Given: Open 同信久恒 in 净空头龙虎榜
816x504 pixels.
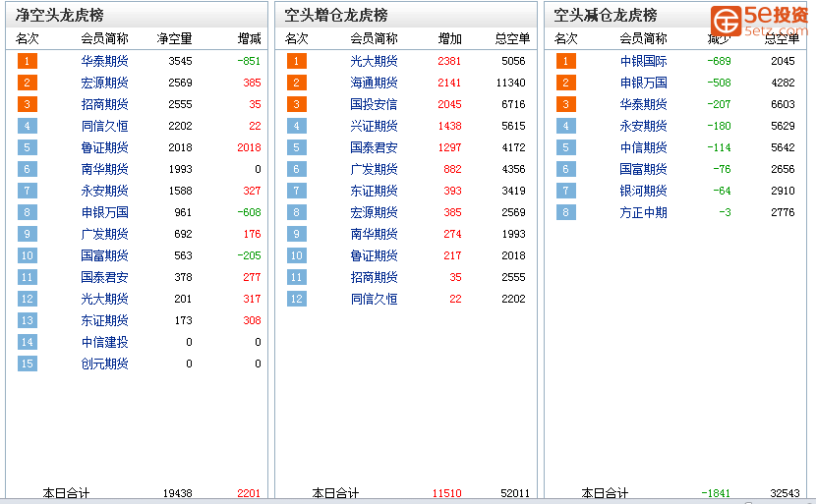Looking at the screenshot, I should [104, 126].
